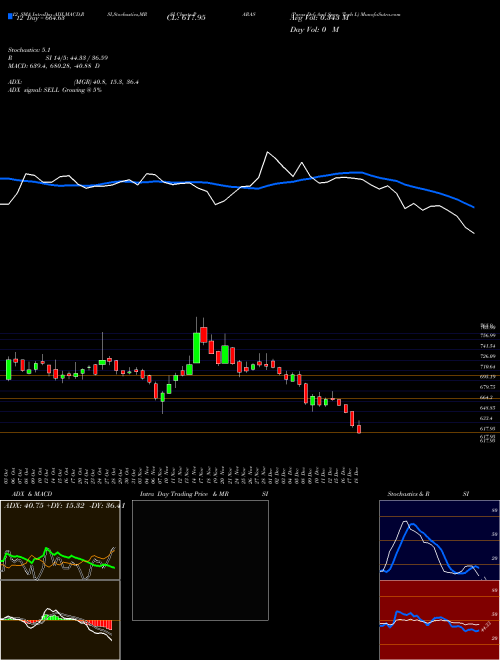
Task: Click the 756.99 price axis label
Action: click(x=487, y=335)
